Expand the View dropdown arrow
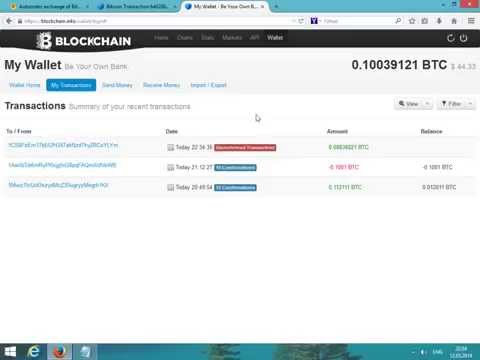The height and width of the screenshot is (360, 480). (427, 104)
